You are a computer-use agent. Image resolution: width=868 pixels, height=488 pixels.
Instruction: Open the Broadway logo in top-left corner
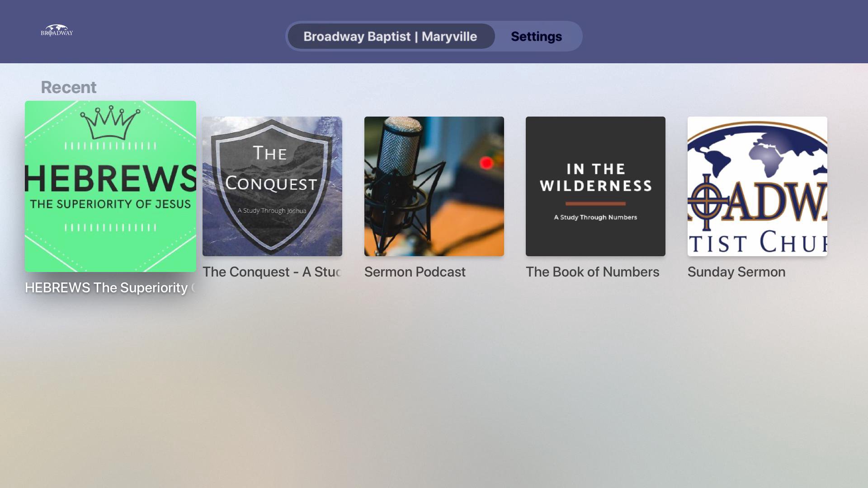[57, 31]
